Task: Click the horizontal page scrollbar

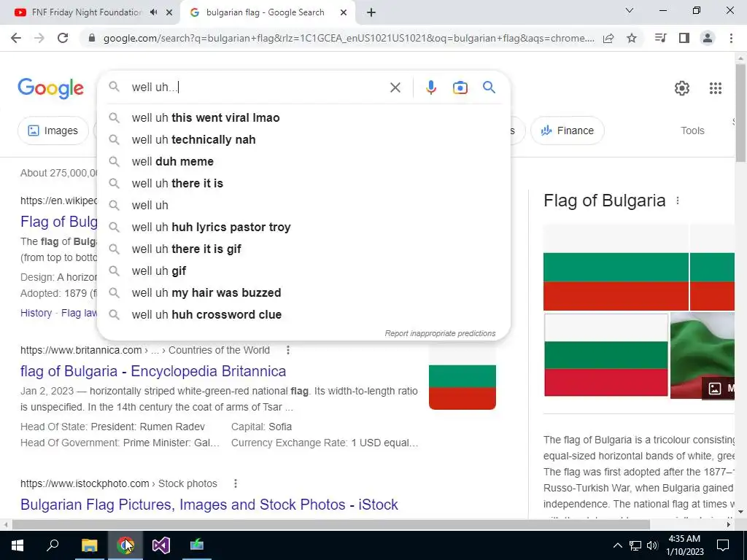Action: tap(330, 524)
